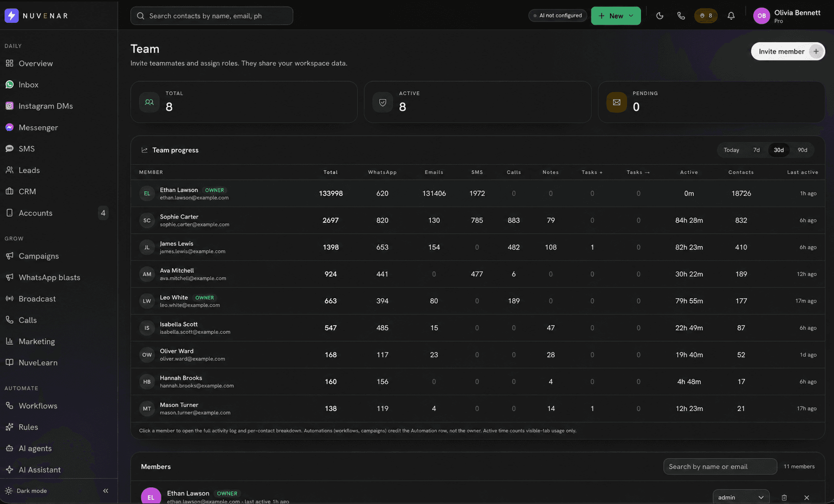Screen dimensions: 834x504
Task: Click the Contacts column header
Action: (741, 172)
